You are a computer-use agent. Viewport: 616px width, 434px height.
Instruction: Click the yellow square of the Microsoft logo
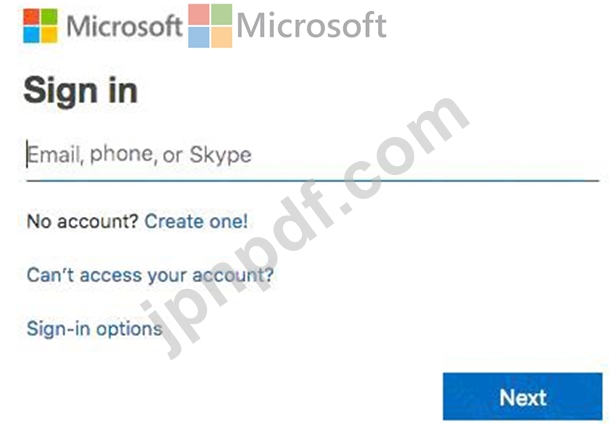tap(49, 35)
